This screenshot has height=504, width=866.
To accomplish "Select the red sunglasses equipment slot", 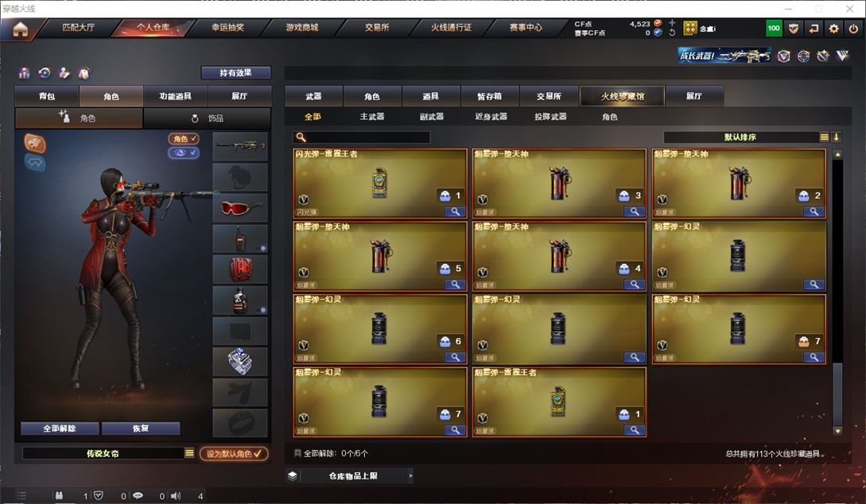I will [240, 207].
